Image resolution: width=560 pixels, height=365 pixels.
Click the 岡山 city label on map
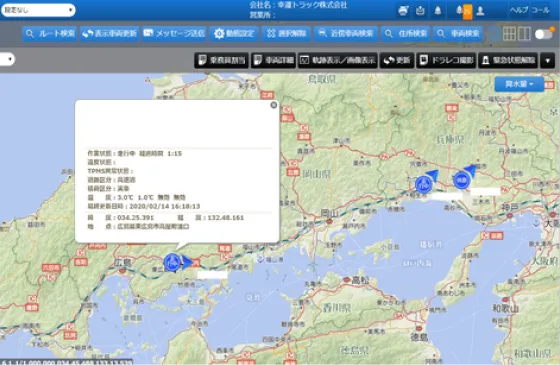(329, 213)
